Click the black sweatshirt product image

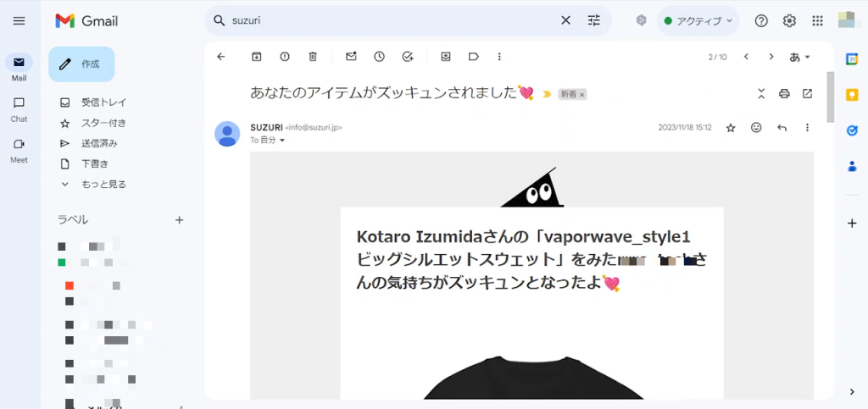532,378
